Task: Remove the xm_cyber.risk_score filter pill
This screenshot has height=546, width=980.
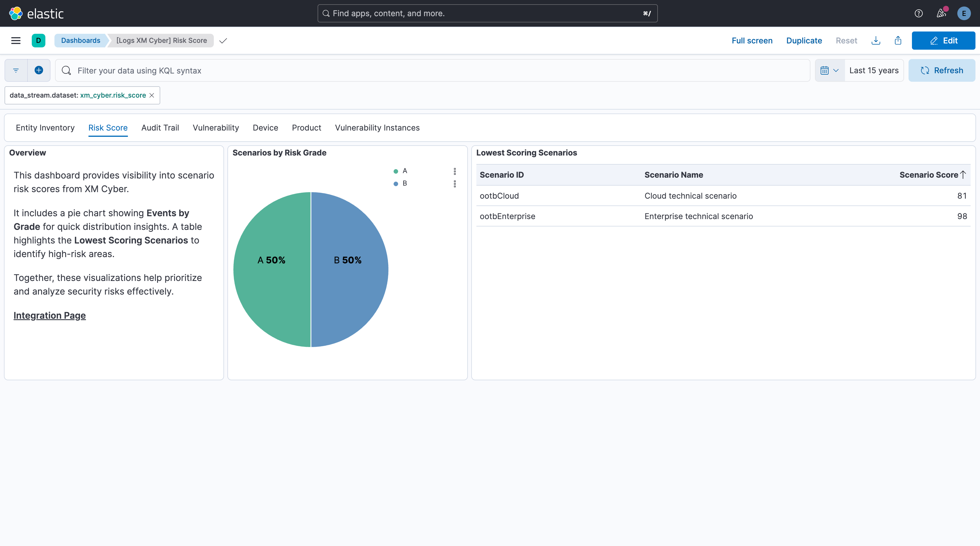Action: (152, 95)
